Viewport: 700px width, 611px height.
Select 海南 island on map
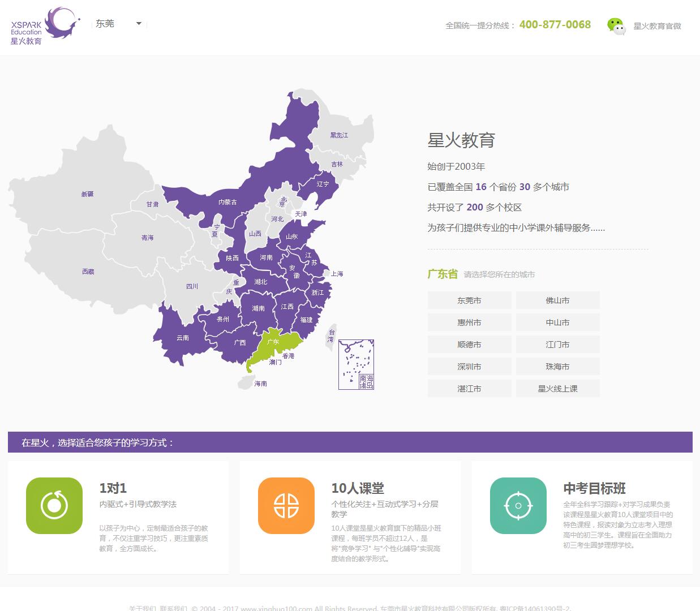click(247, 383)
